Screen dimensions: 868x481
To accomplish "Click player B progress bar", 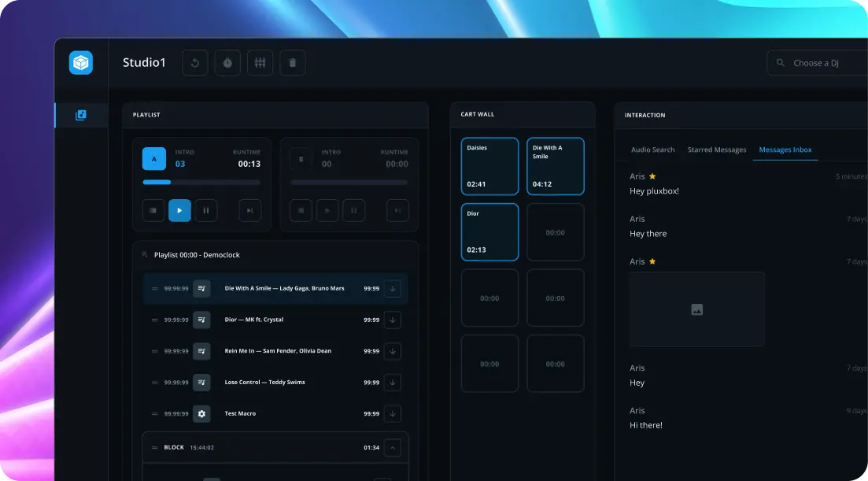I will 349,182.
